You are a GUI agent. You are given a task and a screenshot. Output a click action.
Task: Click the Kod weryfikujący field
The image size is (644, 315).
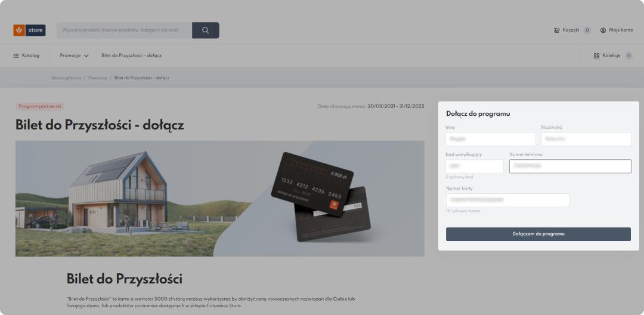point(475,166)
